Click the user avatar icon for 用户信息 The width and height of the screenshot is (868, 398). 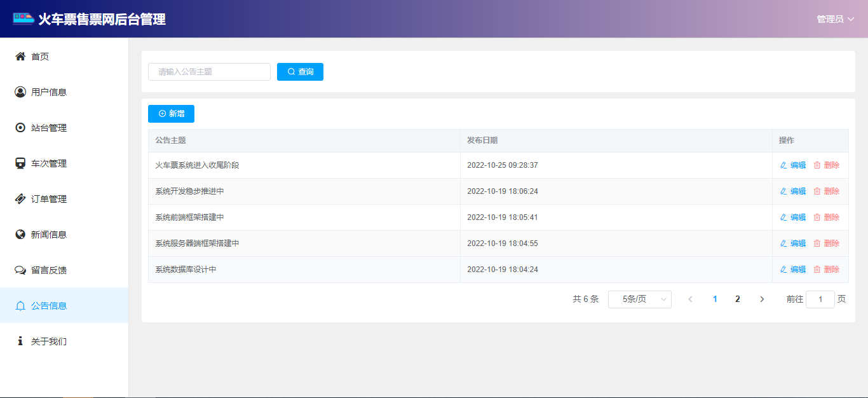point(20,92)
